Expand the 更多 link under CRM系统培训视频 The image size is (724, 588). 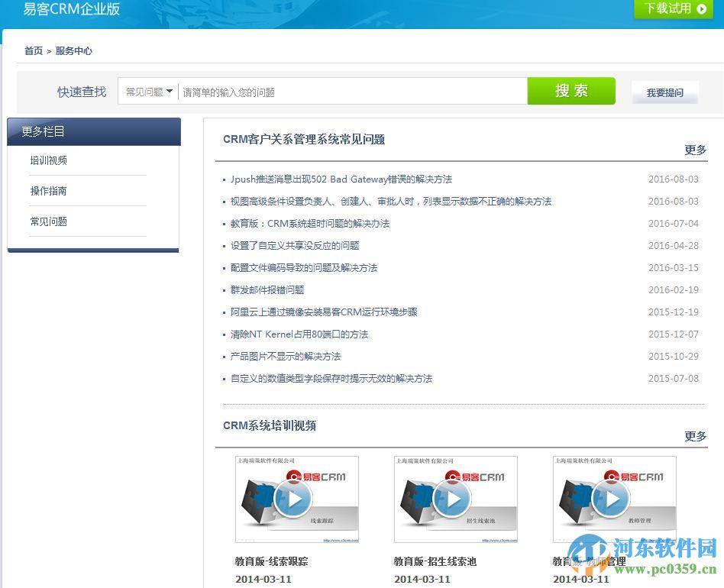coord(695,436)
